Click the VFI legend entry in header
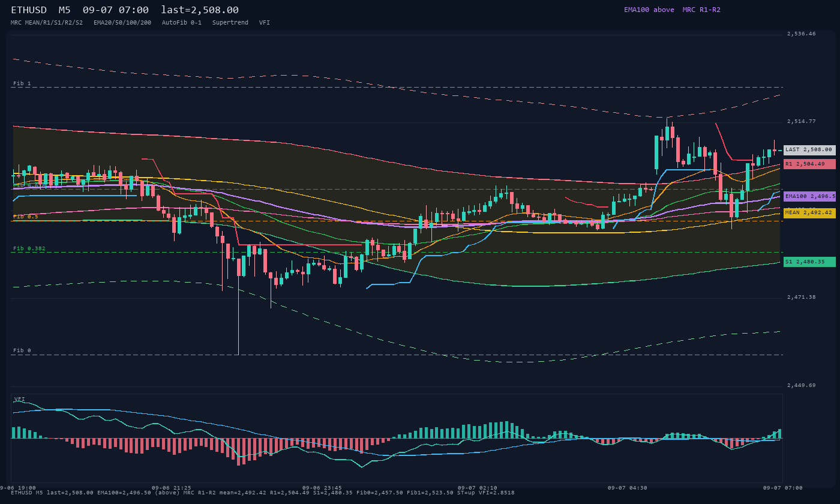Image resolution: width=840 pixels, height=504 pixels. tap(265, 23)
